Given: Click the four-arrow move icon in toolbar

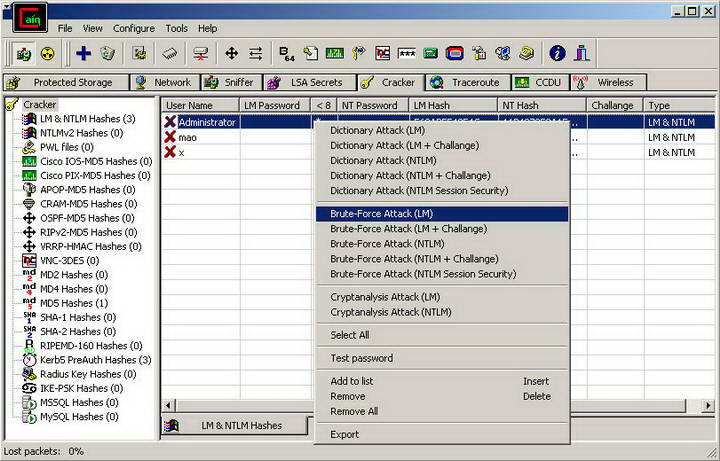Looking at the screenshot, I should 232,53.
